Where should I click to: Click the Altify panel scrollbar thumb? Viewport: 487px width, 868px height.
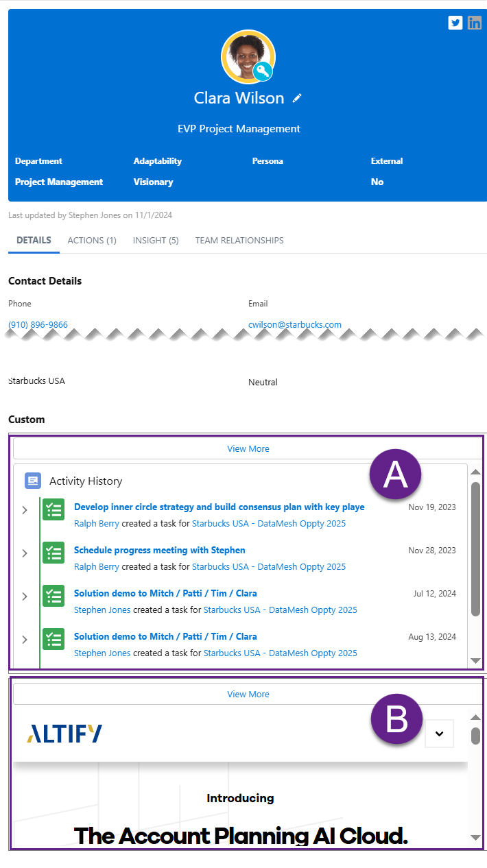[x=476, y=735]
